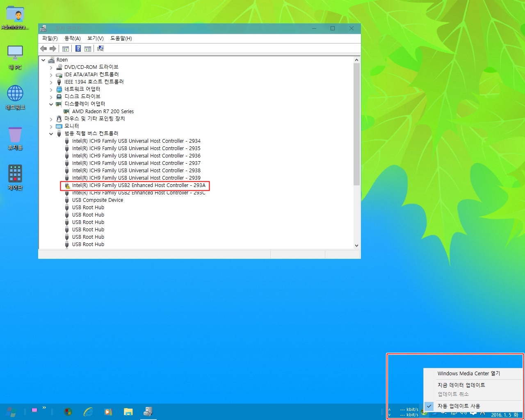Click the small purple taskbar toolbar icon

pos(34,410)
